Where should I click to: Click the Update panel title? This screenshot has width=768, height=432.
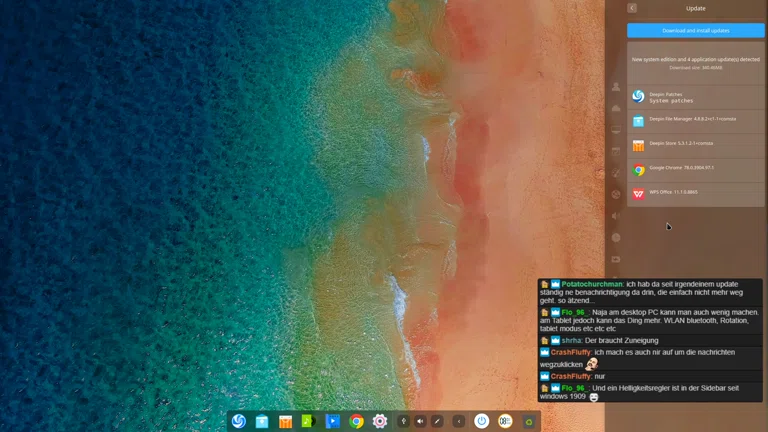[x=696, y=8]
